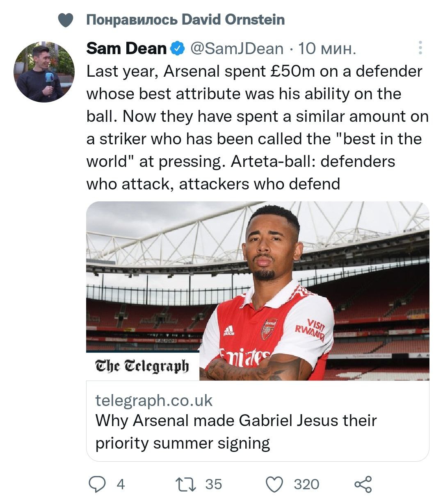Open Sam Dean's profile picture
443x504 pixels.
pos(44,72)
